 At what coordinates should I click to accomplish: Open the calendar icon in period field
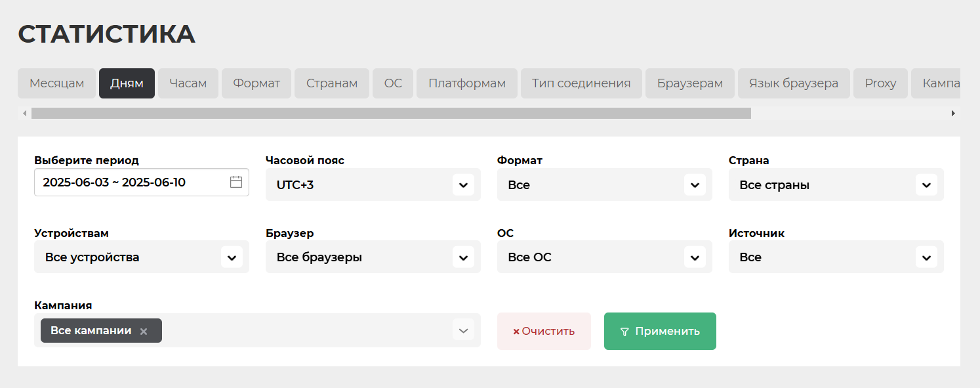coord(236,183)
